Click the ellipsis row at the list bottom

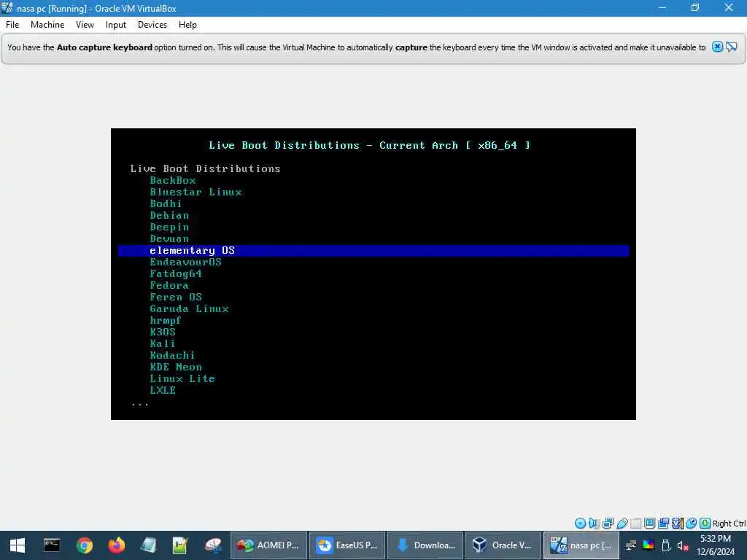[139, 404]
